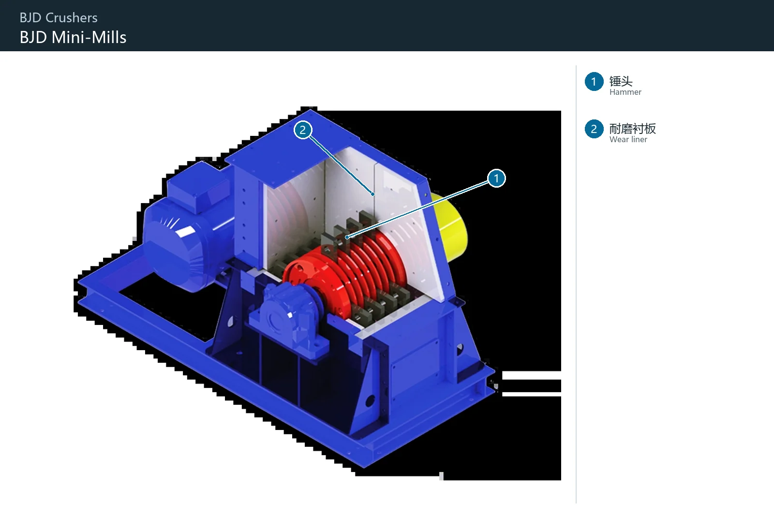Click the 'Wear liner' legend label
The width and height of the screenshot is (774, 532).
628,140
